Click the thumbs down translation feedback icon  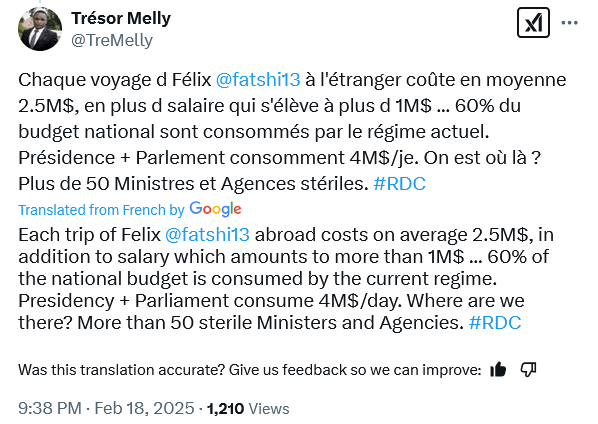coord(529,369)
